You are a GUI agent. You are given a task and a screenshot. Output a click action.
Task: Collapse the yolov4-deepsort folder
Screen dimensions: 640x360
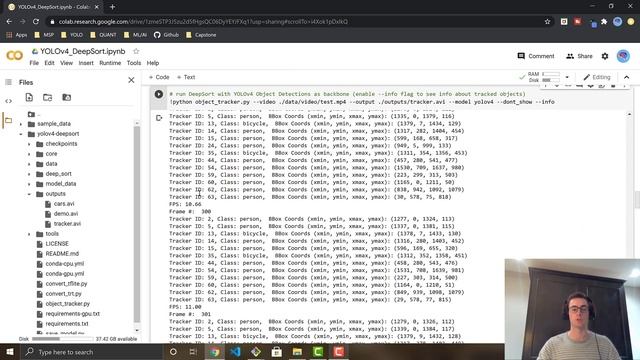pos(21,134)
